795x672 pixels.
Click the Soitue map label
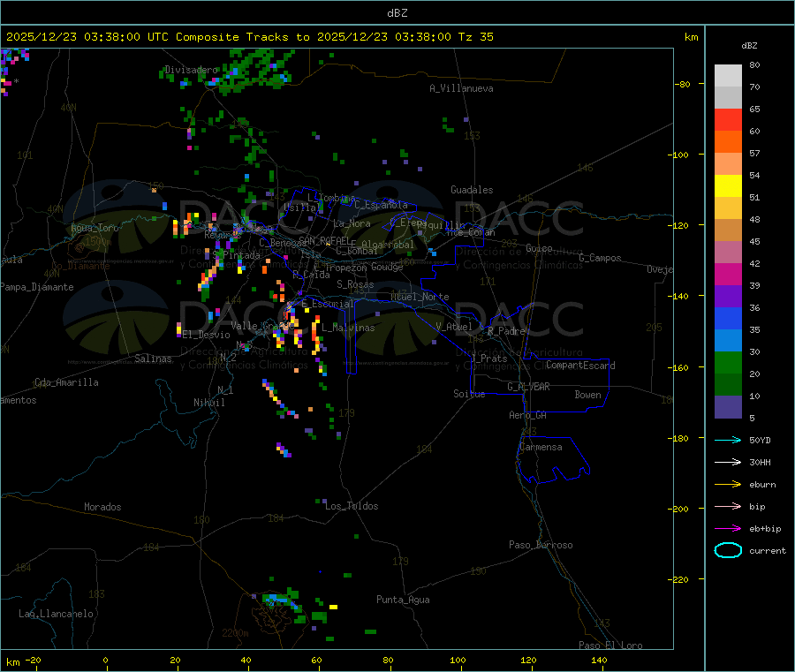[469, 394]
